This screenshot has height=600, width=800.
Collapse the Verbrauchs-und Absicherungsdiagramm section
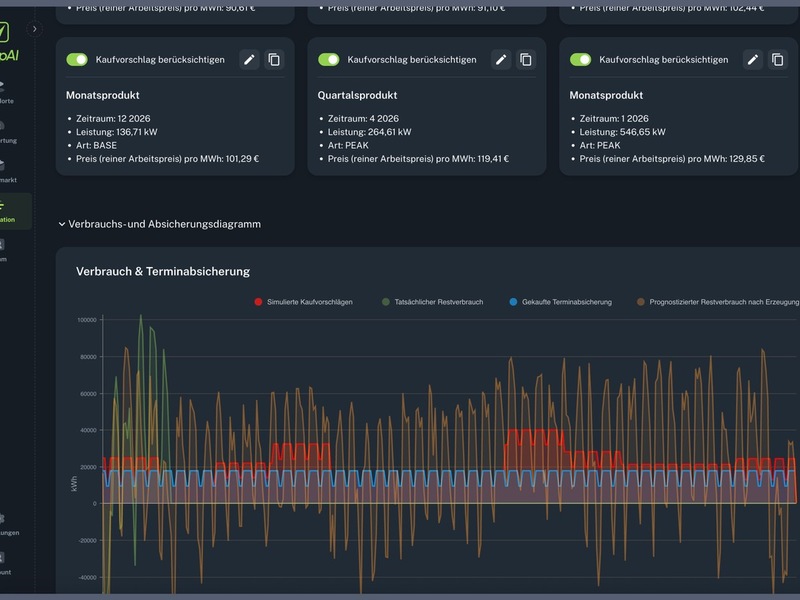tap(61, 225)
